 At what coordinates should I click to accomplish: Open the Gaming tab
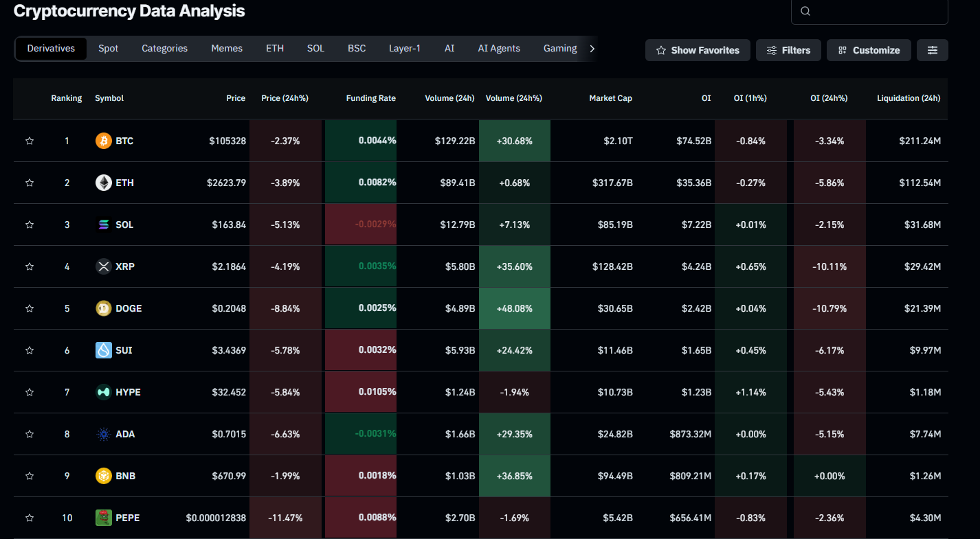560,49
